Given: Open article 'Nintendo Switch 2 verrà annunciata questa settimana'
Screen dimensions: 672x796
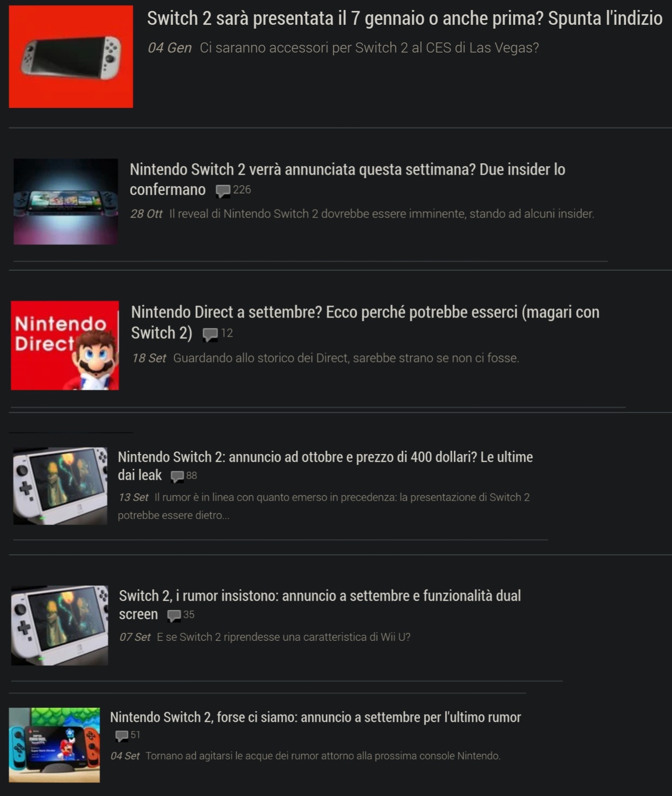Looking at the screenshot, I should click(347, 179).
